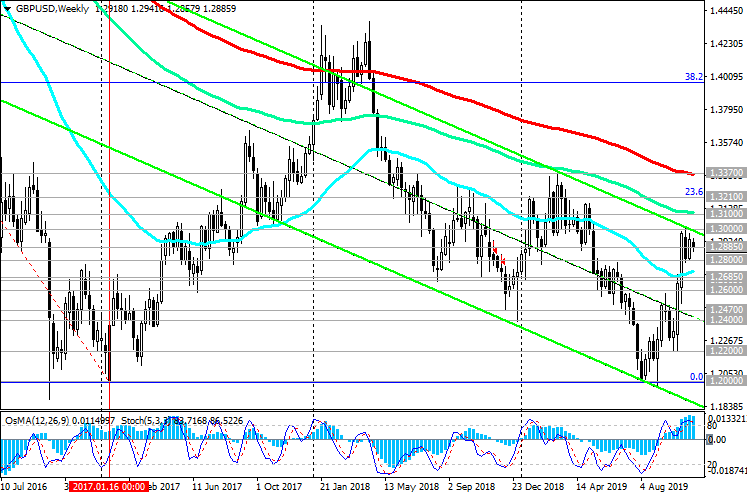747x498 pixels.
Task: Click the 38.2 Fibonacci level label
Action: coord(694,76)
